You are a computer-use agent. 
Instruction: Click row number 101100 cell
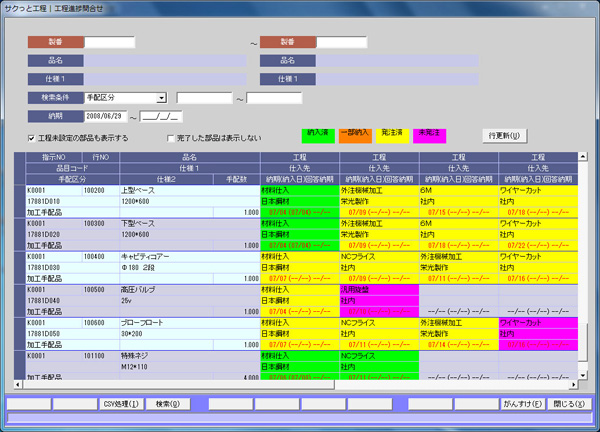(x=101, y=356)
